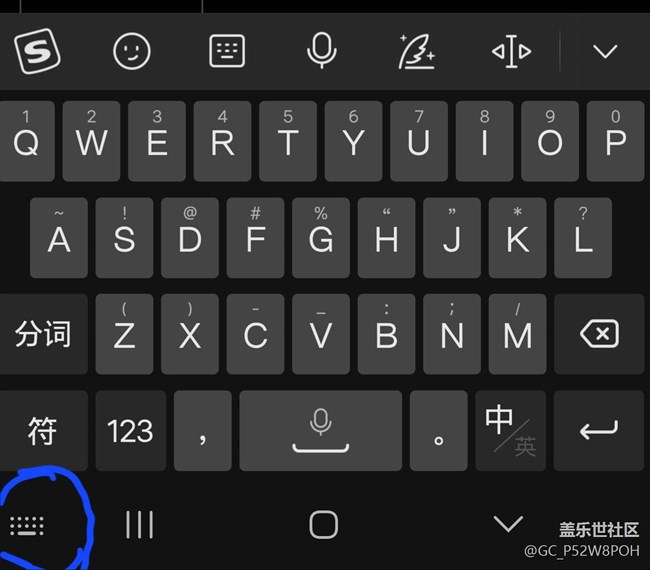Toggle Chinese/English input with 中/英 key
The width and height of the screenshot is (650, 570).
(511, 430)
